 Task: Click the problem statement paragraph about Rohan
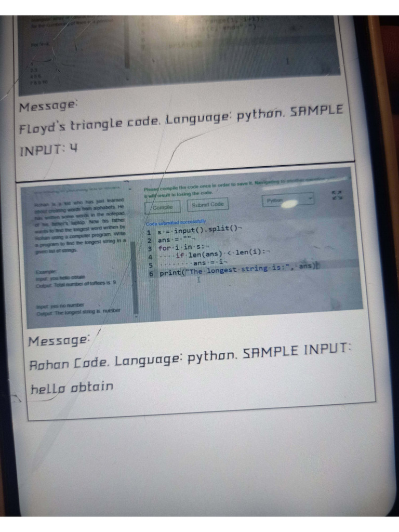(x=79, y=227)
